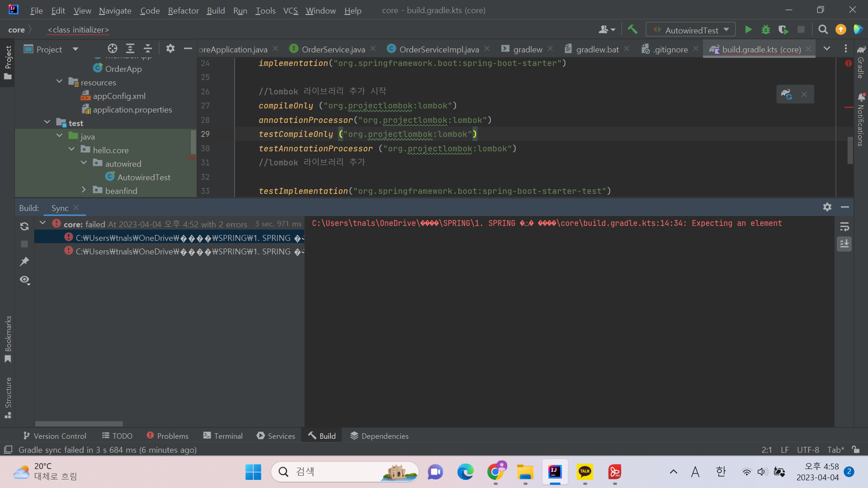Open the Dependencies tool window
868x488 pixels.
point(379,436)
